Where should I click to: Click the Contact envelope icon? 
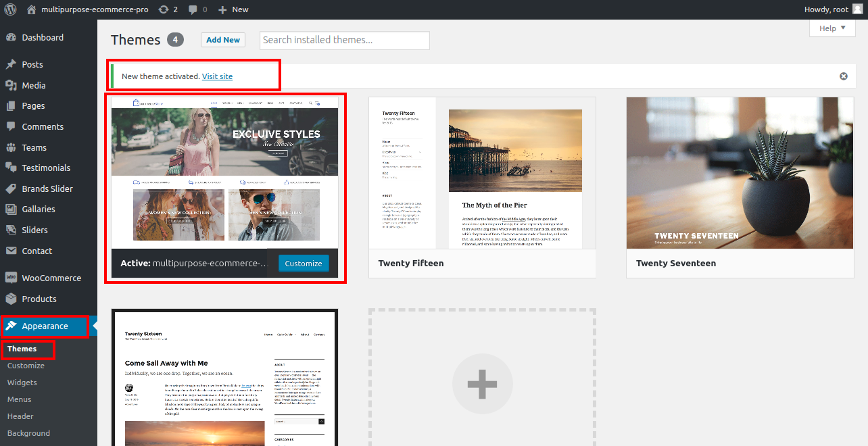11,251
